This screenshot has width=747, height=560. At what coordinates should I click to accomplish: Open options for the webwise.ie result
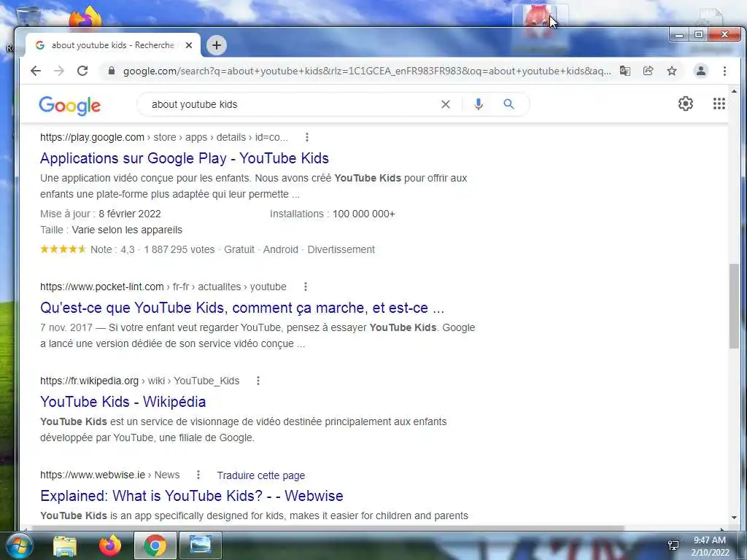tap(198, 475)
